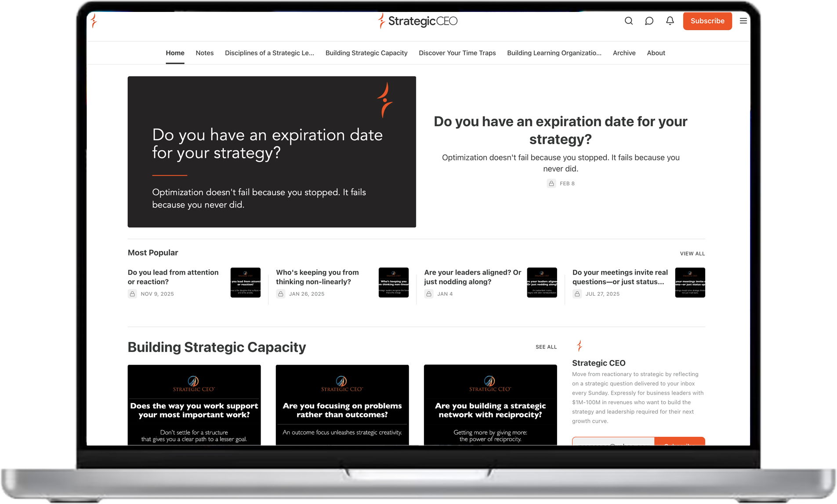Open the Building Strategic Capacity section heading
Viewport: 837px width, 504px height.
coord(217,347)
